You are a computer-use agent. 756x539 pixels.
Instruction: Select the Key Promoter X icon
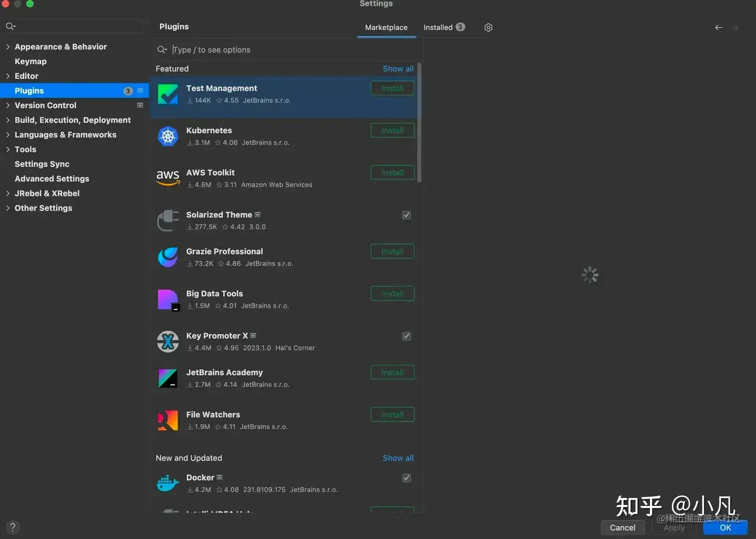click(x=168, y=341)
